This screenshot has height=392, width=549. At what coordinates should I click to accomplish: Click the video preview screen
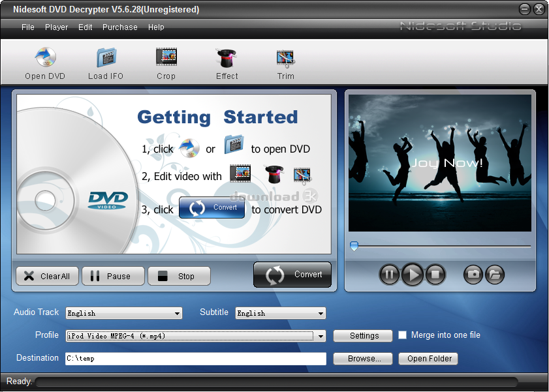pos(440,163)
